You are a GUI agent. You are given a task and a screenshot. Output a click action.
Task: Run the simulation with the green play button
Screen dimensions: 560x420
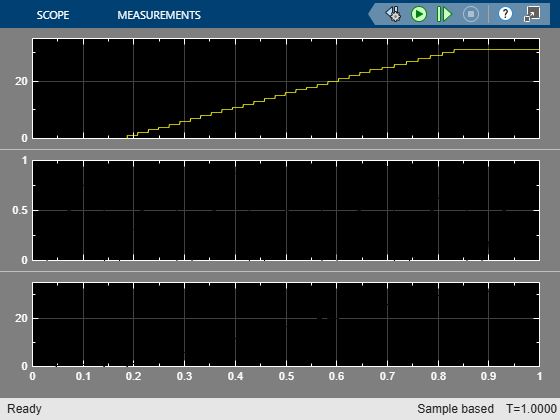[x=419, y=14]
